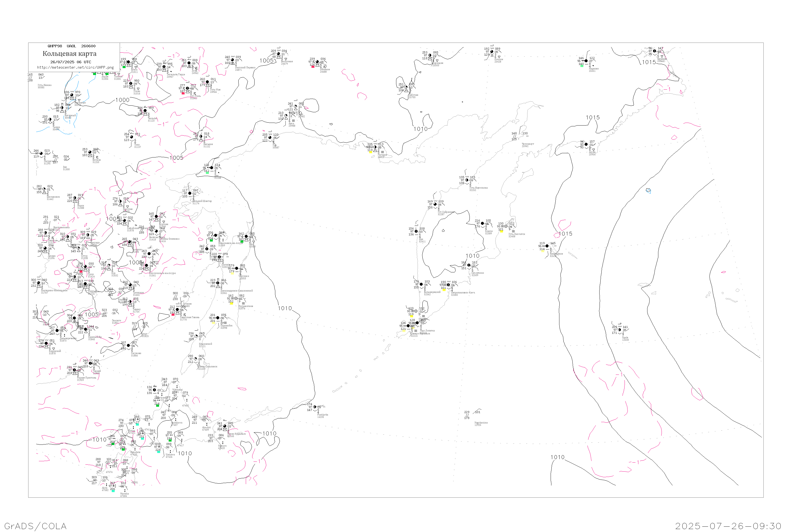The height and width of the screenshot is (532, 798).
Task: Click the Охотский Перевоз station circle
Action: pos(232,60)
